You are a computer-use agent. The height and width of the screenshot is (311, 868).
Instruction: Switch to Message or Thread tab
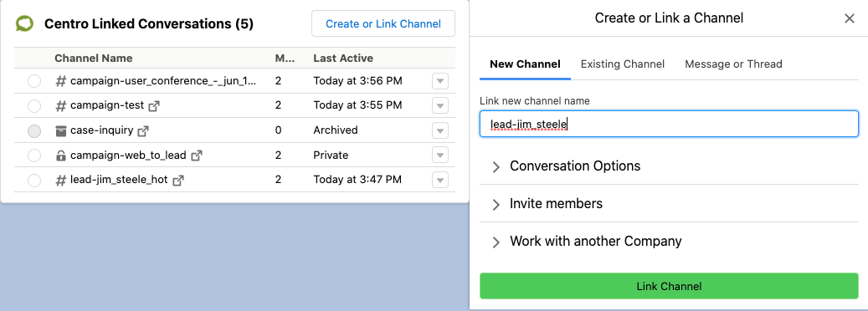tap(733, 64)
